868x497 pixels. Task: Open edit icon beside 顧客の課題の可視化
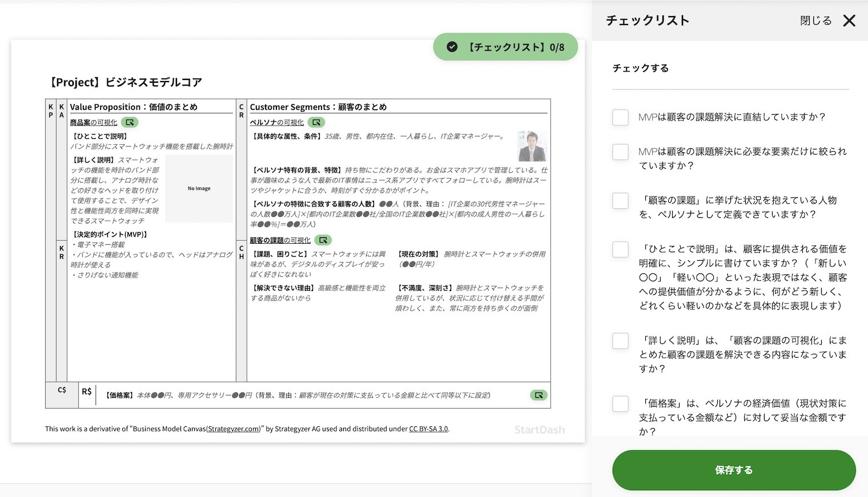324,240
